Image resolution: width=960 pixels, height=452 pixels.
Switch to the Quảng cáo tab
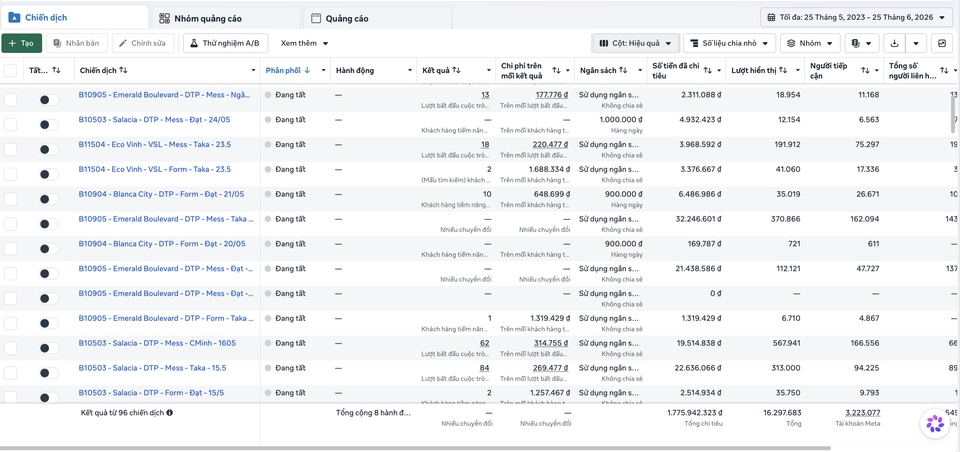point(378,18)
